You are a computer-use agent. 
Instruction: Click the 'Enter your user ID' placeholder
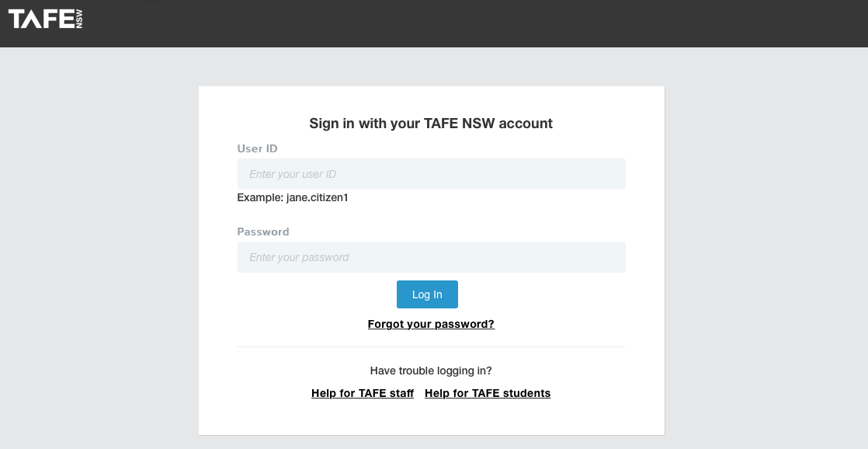coord(293,174)
